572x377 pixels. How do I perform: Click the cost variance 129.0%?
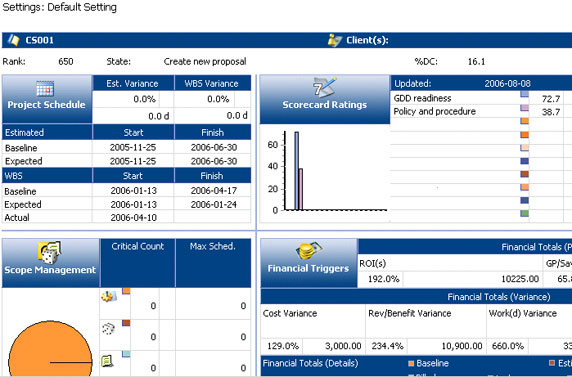click(283, 346)
